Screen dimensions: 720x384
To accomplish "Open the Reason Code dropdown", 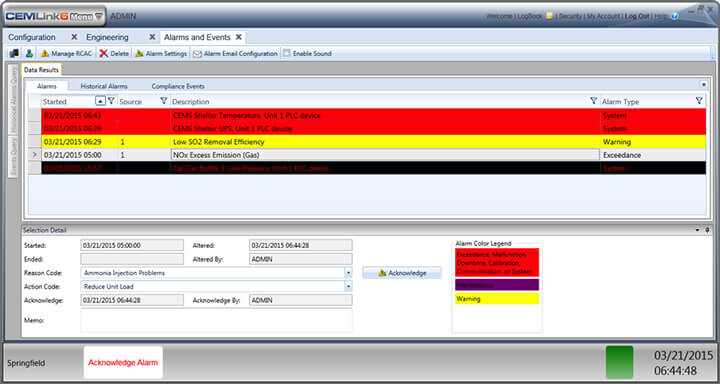I will point(349,273).
